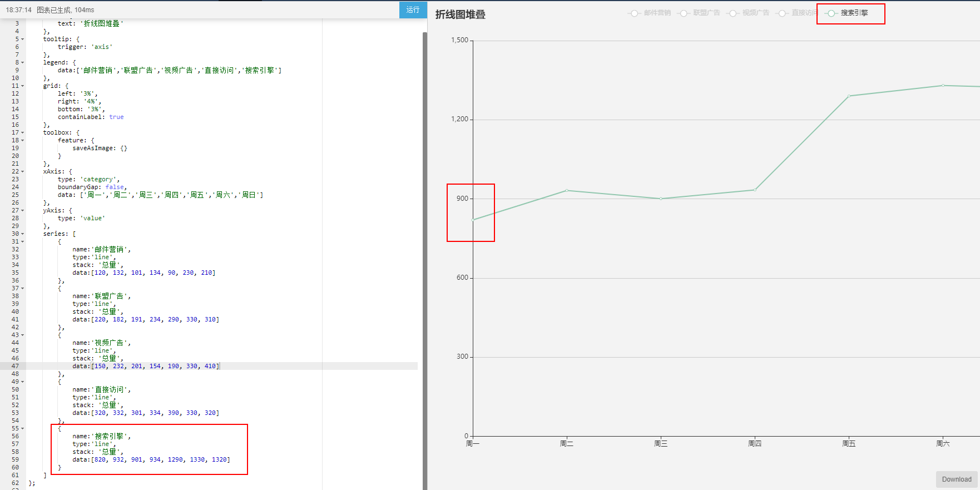
Task: Collapse the yAxis block at line 27
Action: click(x=23, y=211)
